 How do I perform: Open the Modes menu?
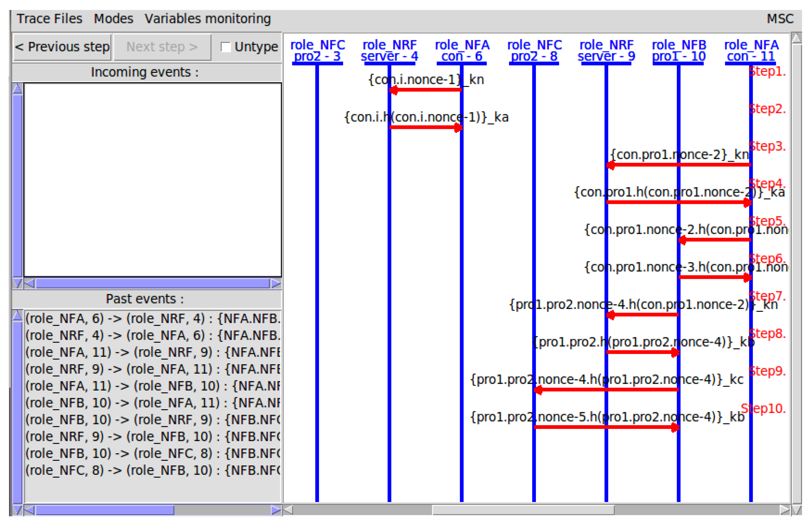click(x=113, y=18)
